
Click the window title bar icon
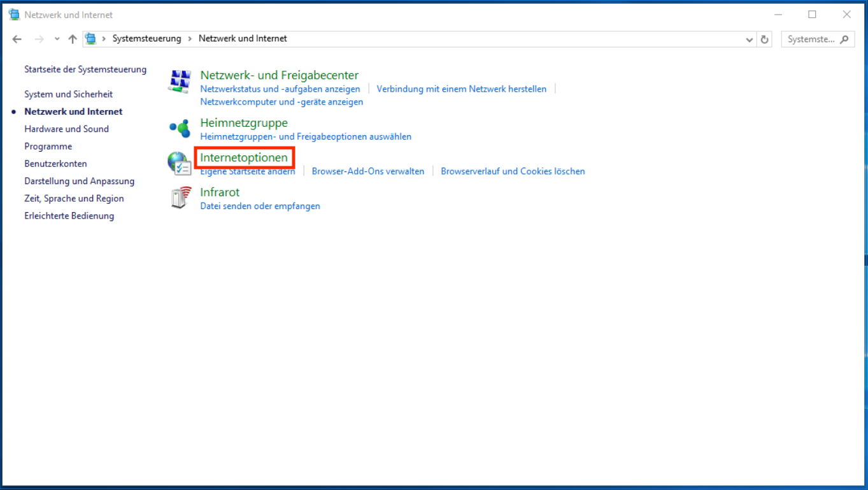[14, 15]
